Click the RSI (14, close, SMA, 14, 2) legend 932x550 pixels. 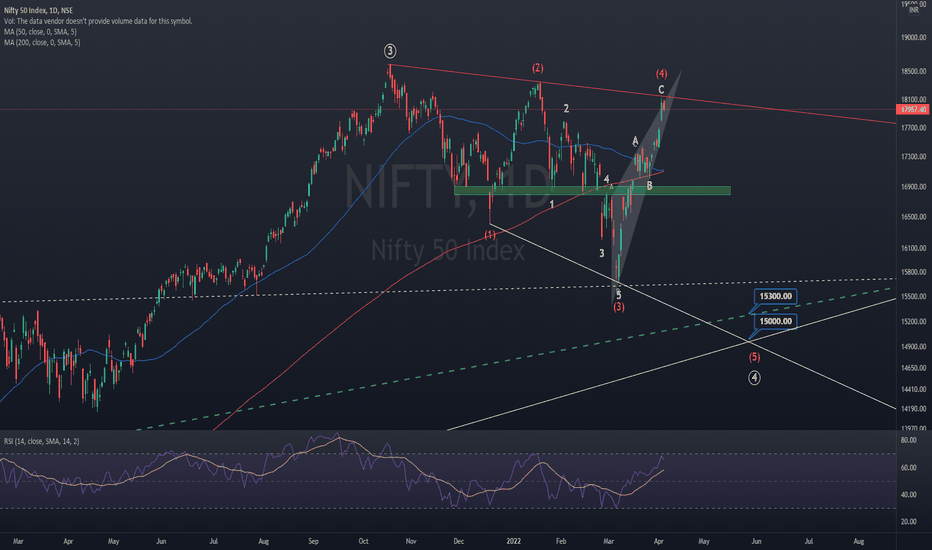[x=42, y=441]
